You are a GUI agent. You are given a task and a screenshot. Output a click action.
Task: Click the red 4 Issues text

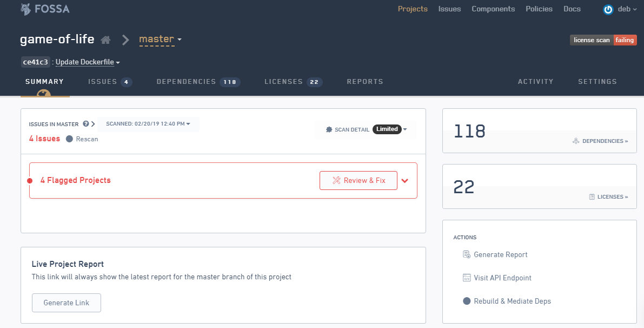[x=45, y=139]
